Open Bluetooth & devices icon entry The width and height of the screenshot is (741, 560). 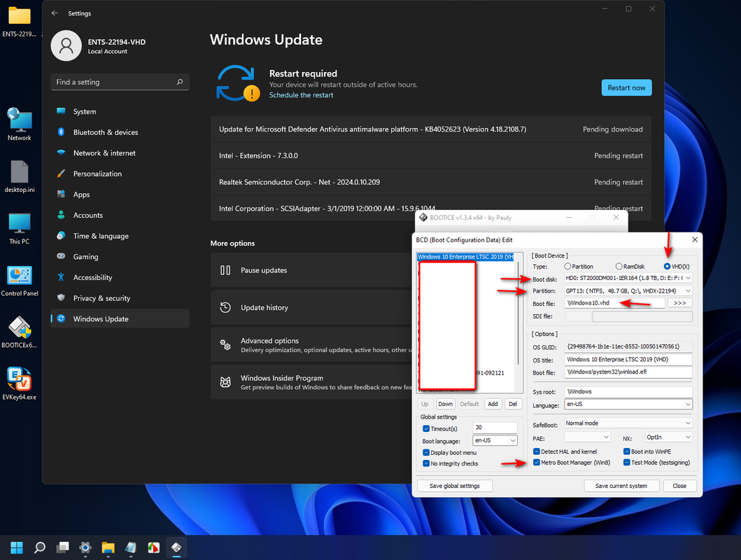coord(61,132)
